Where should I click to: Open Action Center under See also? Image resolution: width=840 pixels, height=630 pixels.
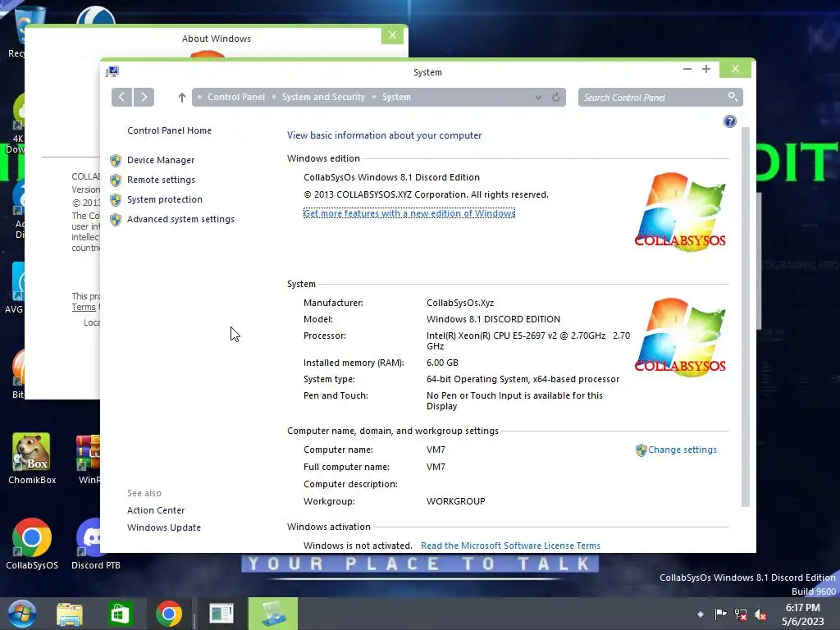(156, 510)
